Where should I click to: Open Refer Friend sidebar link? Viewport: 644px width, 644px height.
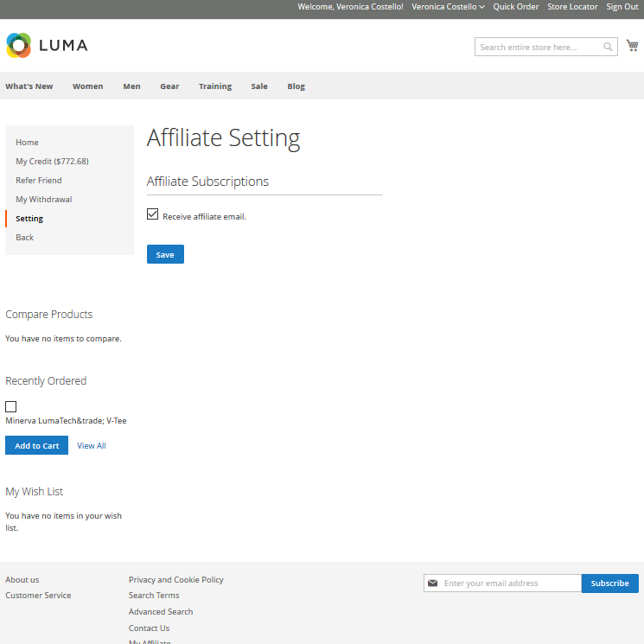coord(39,181)
